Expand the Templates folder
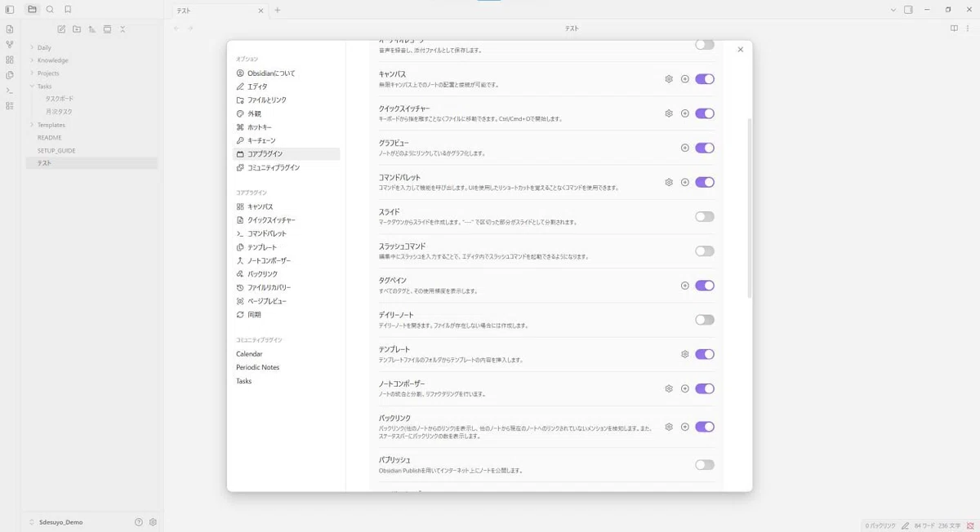 (x=32, y=125)
